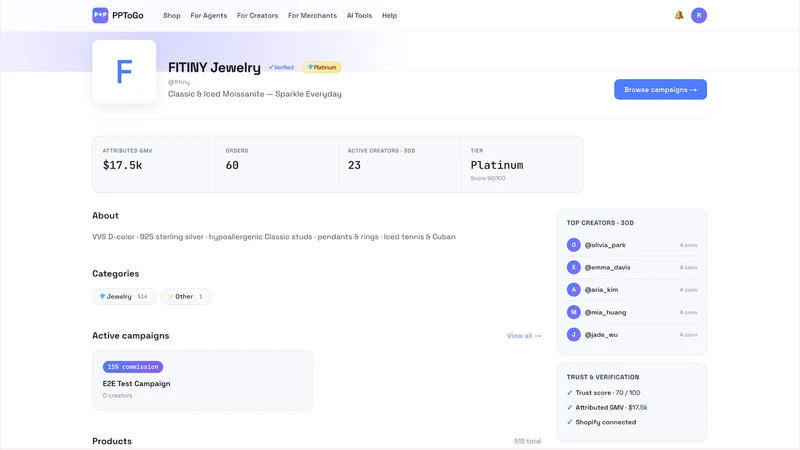The width and height of the screenshot is (800, 450).
Task: Click the tagline Classic & Iced Moissanite
Action: 255,94
